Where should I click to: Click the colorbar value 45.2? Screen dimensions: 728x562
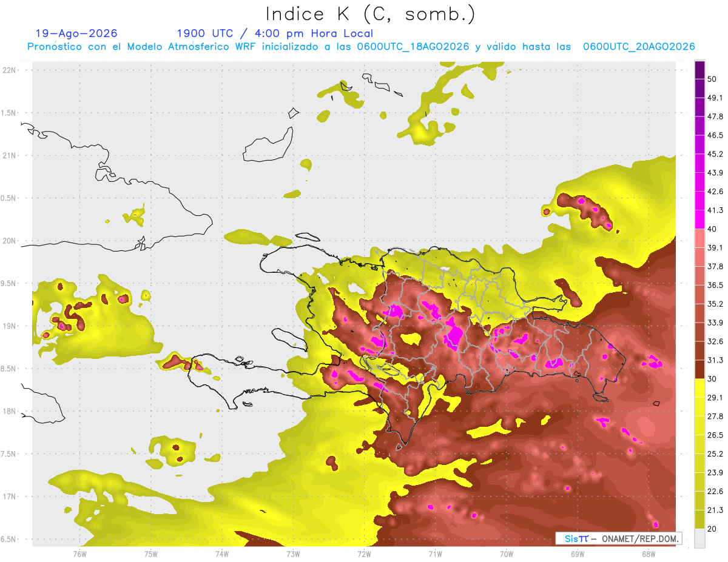pos(715,154)
